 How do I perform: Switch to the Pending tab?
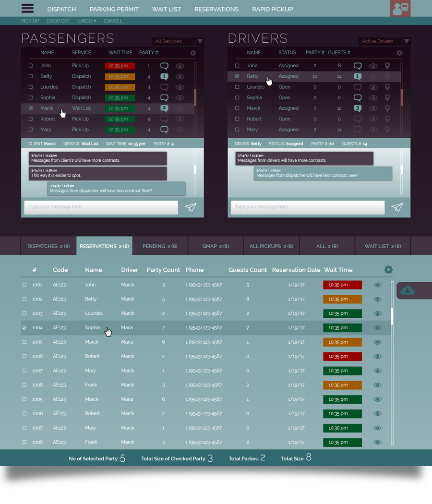(160, 246)
